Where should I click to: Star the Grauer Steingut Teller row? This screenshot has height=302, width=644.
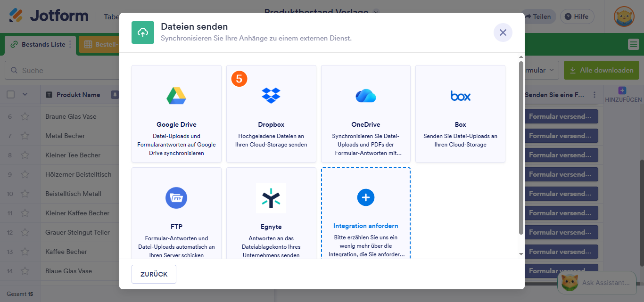[25, 232]
